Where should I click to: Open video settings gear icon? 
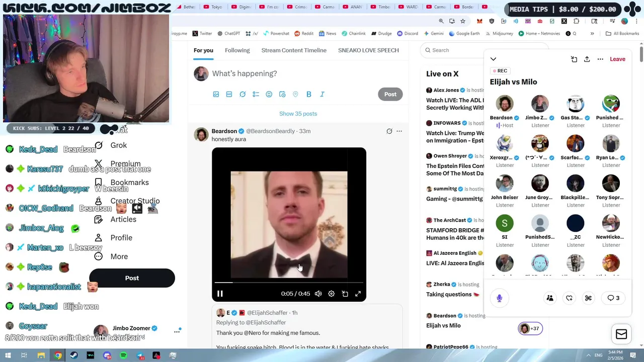click(x=332, y=294)
